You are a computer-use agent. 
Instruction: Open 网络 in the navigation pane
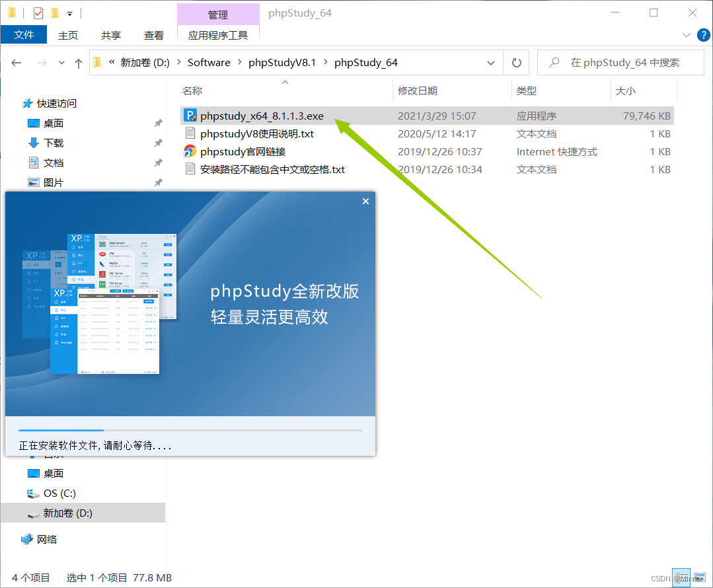coord(46,539)
